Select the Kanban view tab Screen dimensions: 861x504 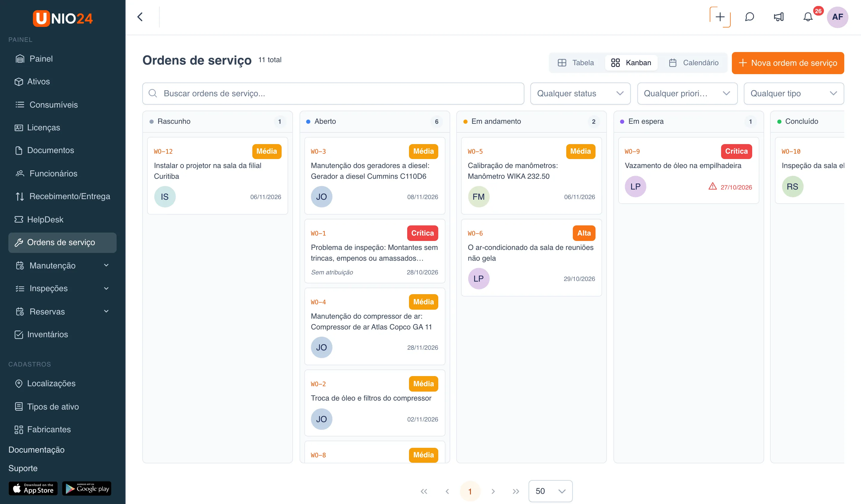631,63
